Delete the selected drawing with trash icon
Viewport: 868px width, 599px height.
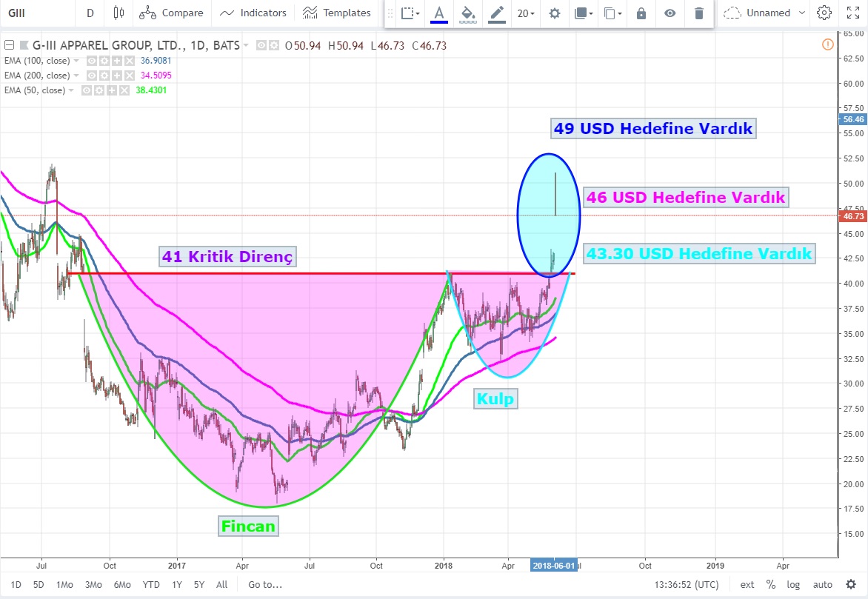(x=698, y=13)
